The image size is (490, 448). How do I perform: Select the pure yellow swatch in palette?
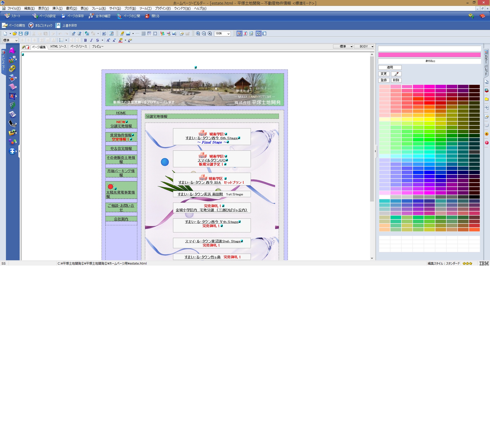(x=429, y=119)
